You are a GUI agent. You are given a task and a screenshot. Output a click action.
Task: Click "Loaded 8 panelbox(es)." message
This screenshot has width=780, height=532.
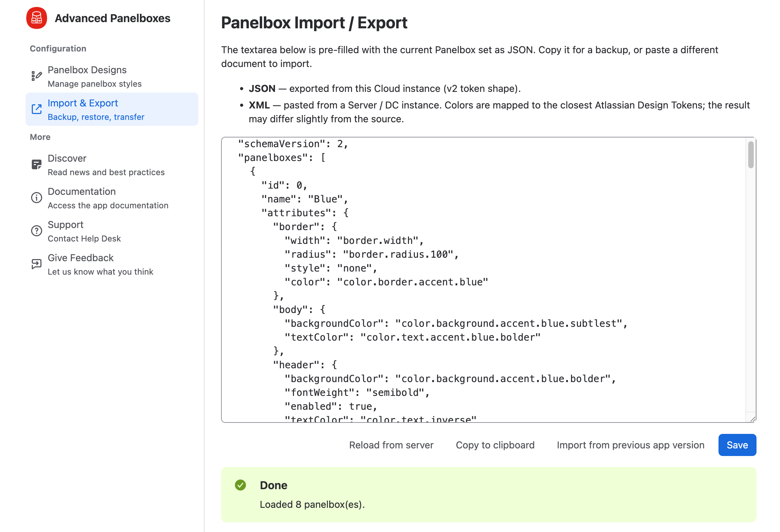[312, 504]
